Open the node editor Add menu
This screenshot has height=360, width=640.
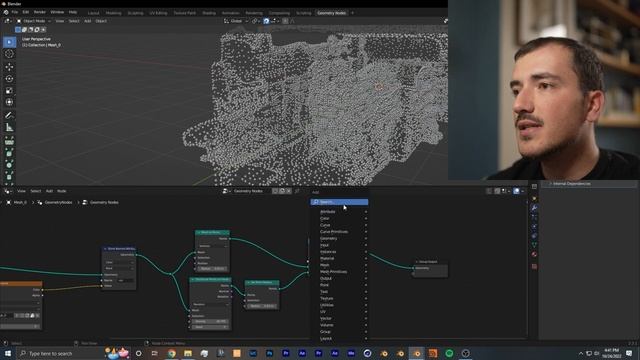(49, 191)
